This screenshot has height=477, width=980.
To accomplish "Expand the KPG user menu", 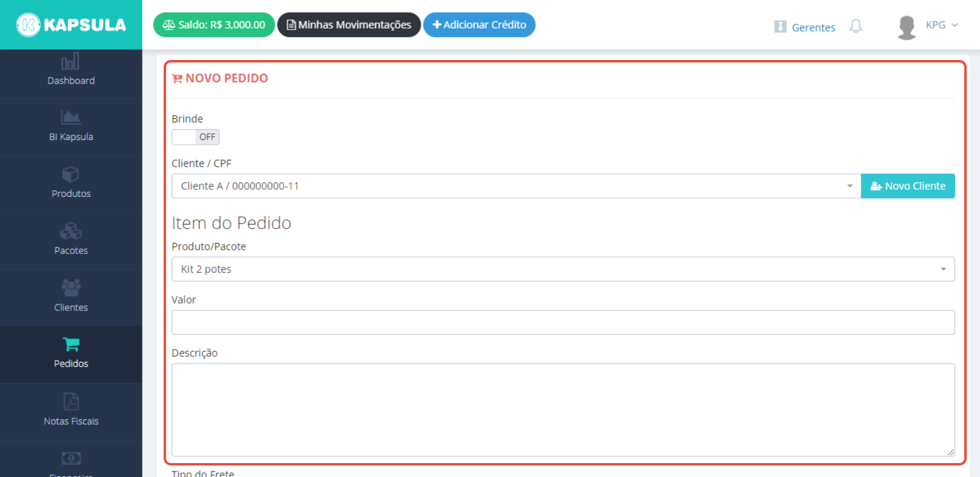I will (x=941, y=25).
